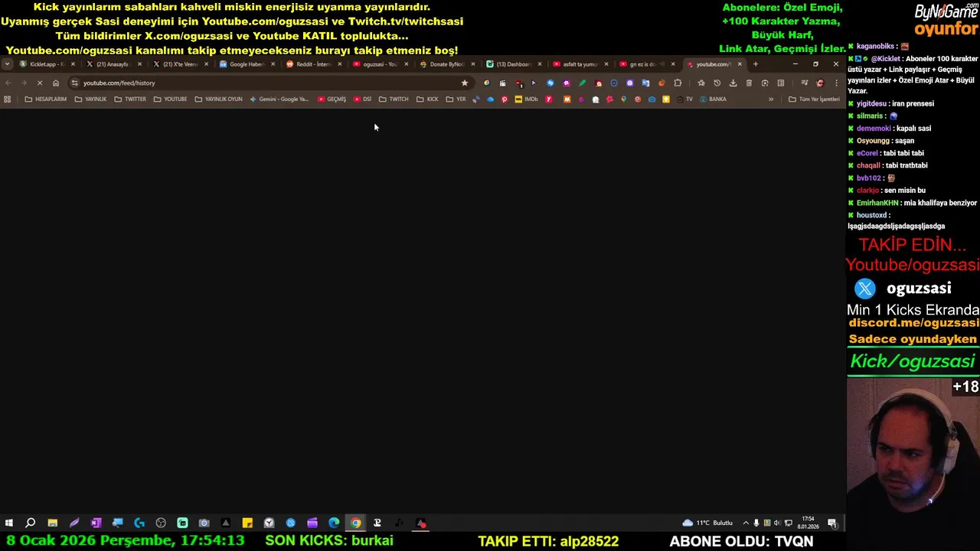Open KICK bookmark folder

(427, 99)
